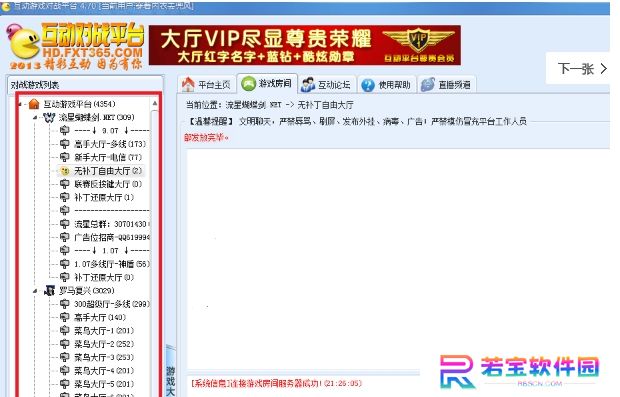Click the 对战游戏列表 panel header
The image size is (620, 397).
coord(85,85)
